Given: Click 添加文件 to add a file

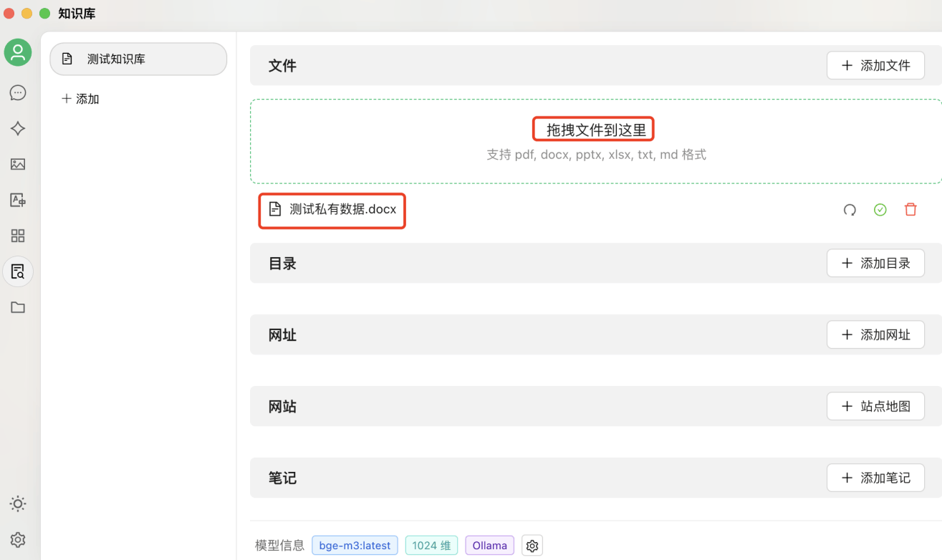Looking at the screenshot, I should pos(875,65).
